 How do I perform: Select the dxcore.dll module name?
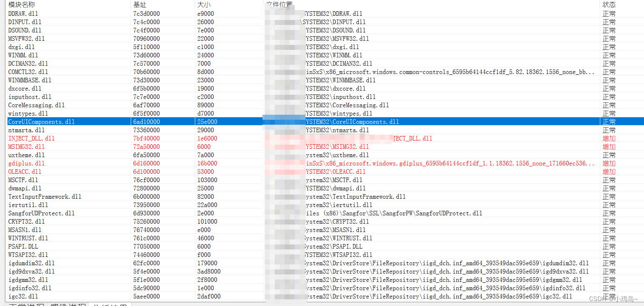point(25,88)
